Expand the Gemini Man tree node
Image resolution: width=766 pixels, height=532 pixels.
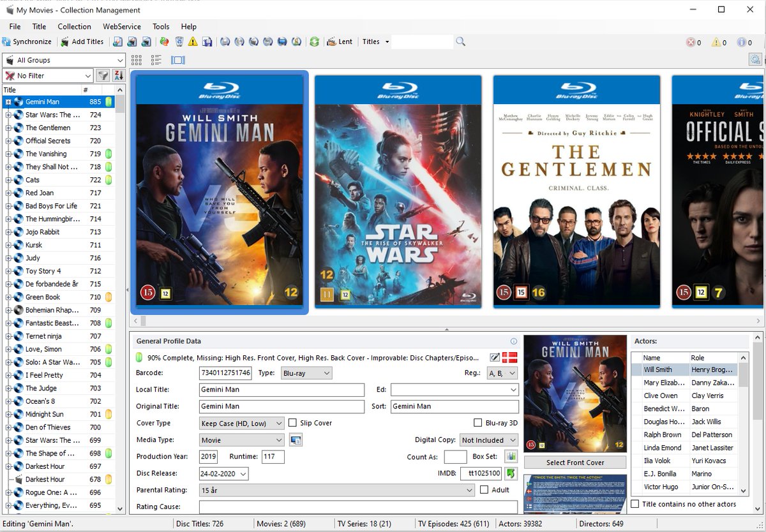click(x=8, y=101)
